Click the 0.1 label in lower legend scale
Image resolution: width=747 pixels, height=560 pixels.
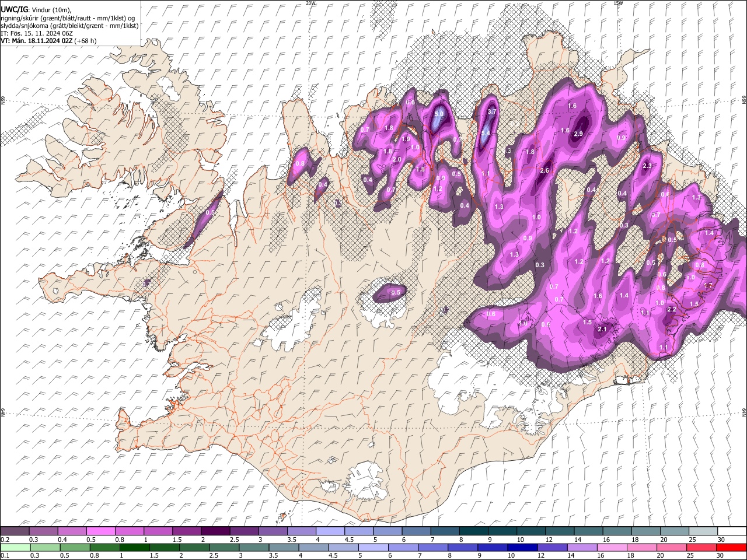(x=4, y=555)
